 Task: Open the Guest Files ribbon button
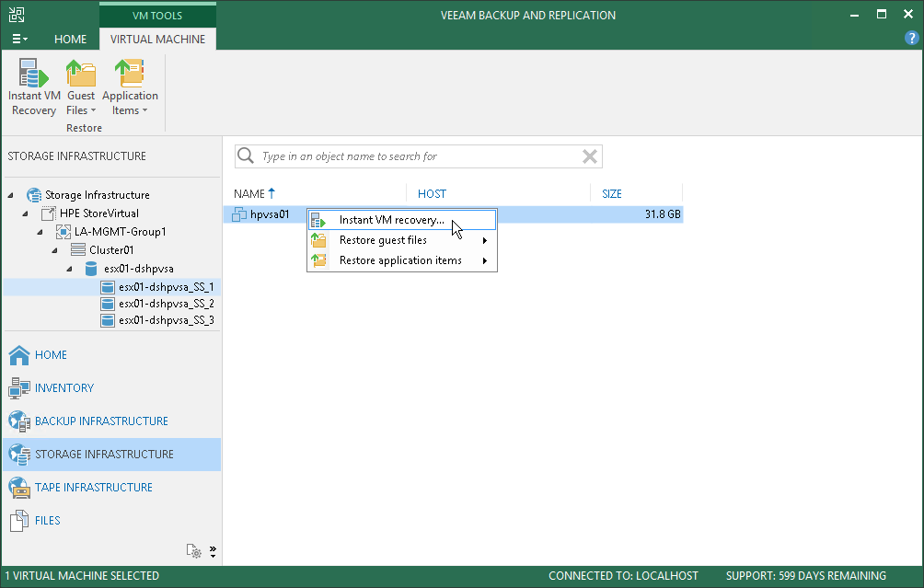pyautogui.click(x=81, y=87)
